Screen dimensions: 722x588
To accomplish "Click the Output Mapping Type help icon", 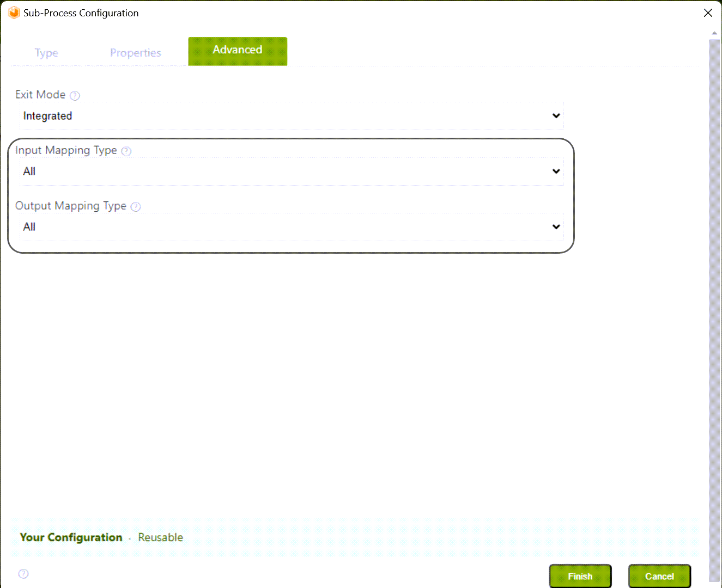I will point(136,207).
